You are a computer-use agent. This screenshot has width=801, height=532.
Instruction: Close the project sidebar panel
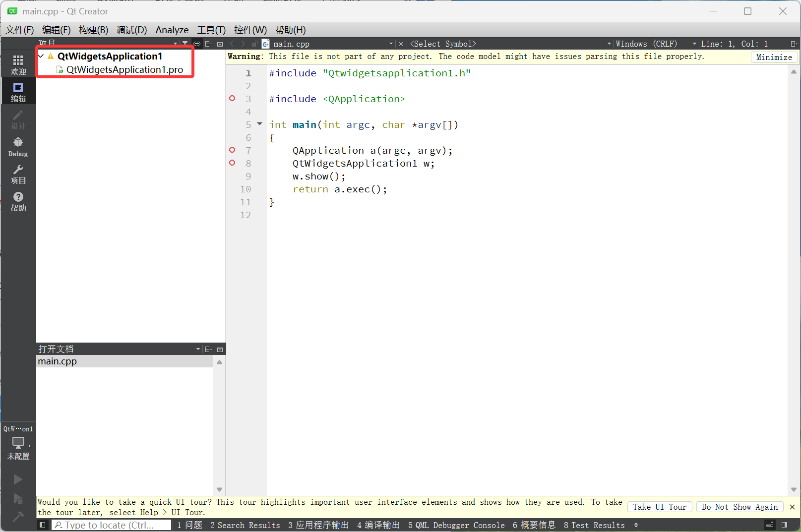coord(220,44)
